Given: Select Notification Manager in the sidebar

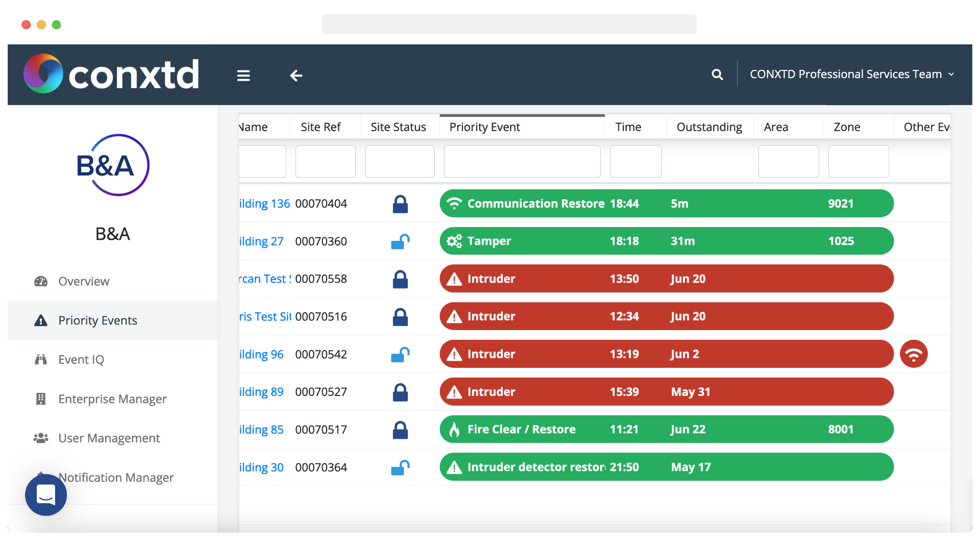Looking at the screenshot, I should [x=116, y=478].
